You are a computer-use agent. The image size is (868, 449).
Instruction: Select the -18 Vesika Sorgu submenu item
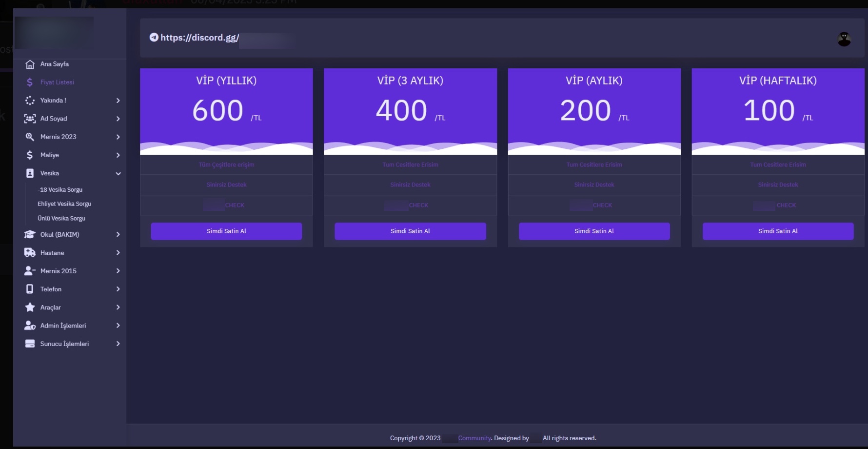(x=60, y=190)
